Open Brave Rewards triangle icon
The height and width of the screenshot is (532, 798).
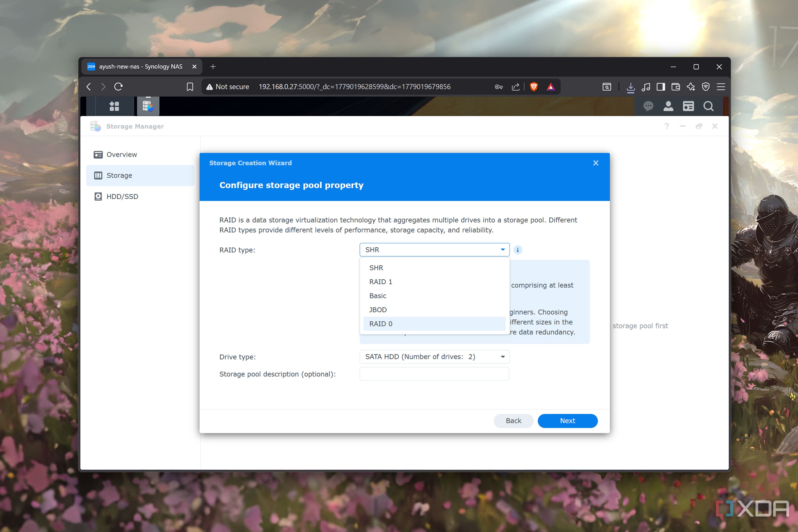(x=551, y=87)
